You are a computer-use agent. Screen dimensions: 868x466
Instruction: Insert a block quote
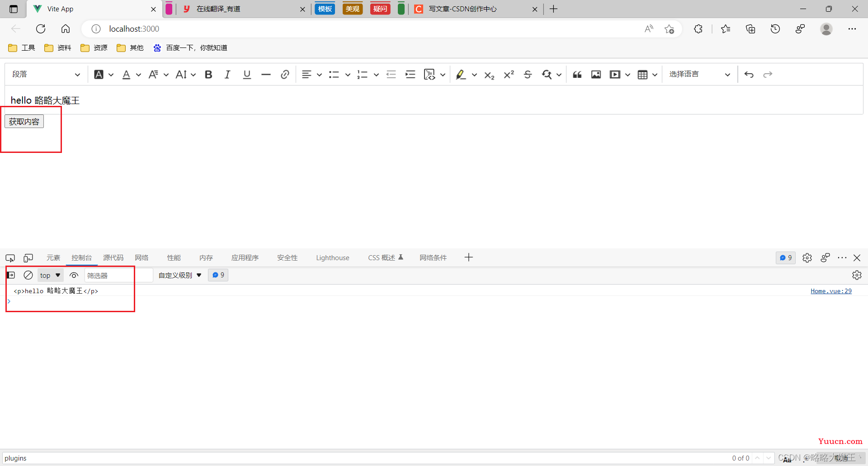[x=577, y=75]
